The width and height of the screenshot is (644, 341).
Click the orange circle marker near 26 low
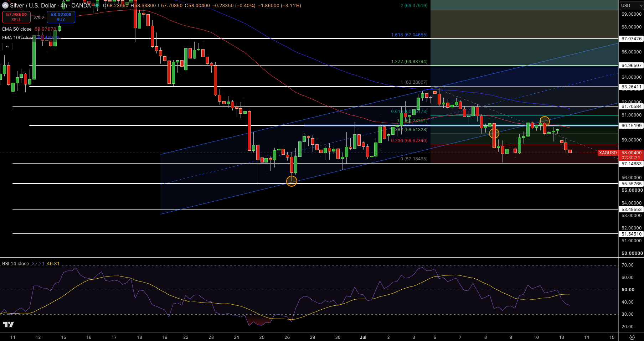point(292,181)
